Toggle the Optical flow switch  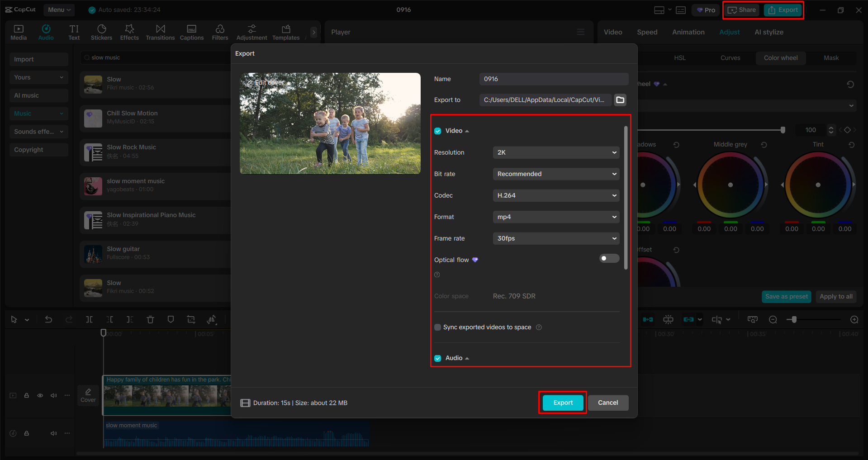[609, 258]
